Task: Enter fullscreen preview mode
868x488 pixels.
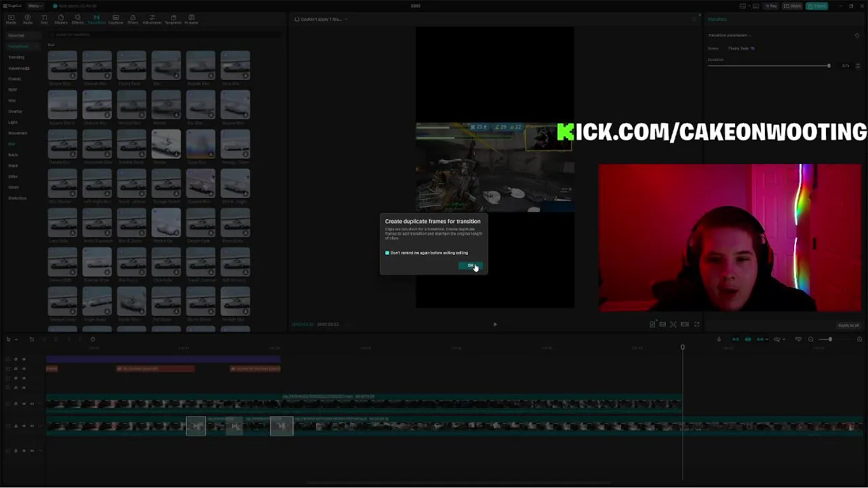Action: (x=696, y=324)
